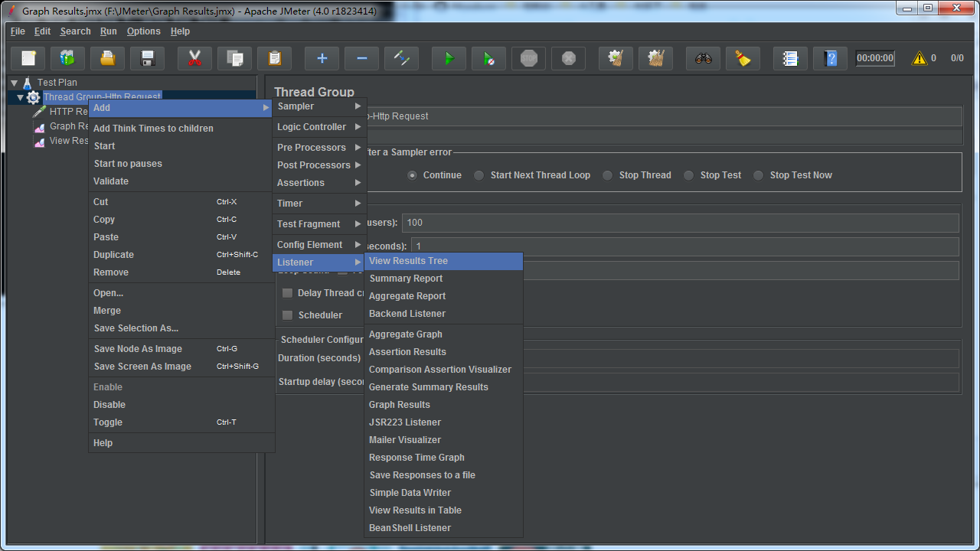Click the Toggle enable/disable icon
This screenshot has width=980, height=551.
point(402,58)
